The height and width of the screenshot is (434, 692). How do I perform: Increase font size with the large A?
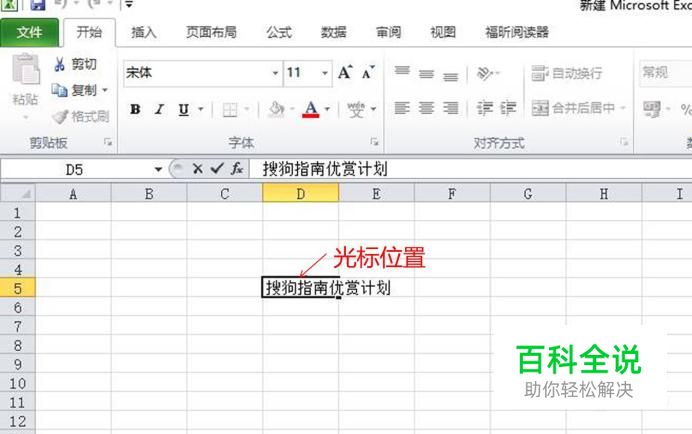click(x=345, y=72)
